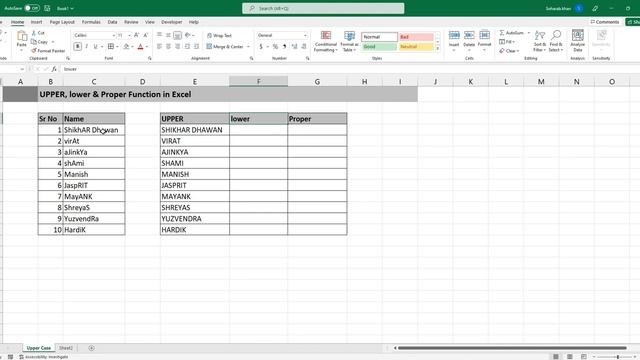Open Sort & Filter menu
This screenshot has height=360, width=640.
click(540, 41)
